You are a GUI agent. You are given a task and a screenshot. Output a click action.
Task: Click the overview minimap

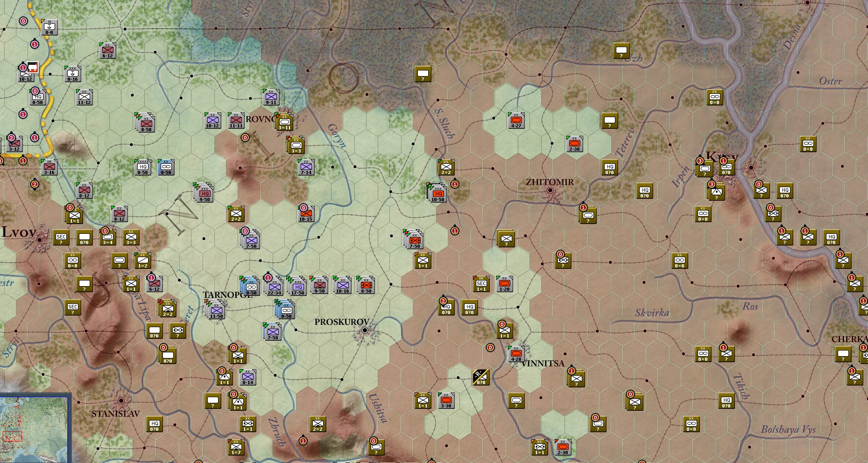[35, 429]
